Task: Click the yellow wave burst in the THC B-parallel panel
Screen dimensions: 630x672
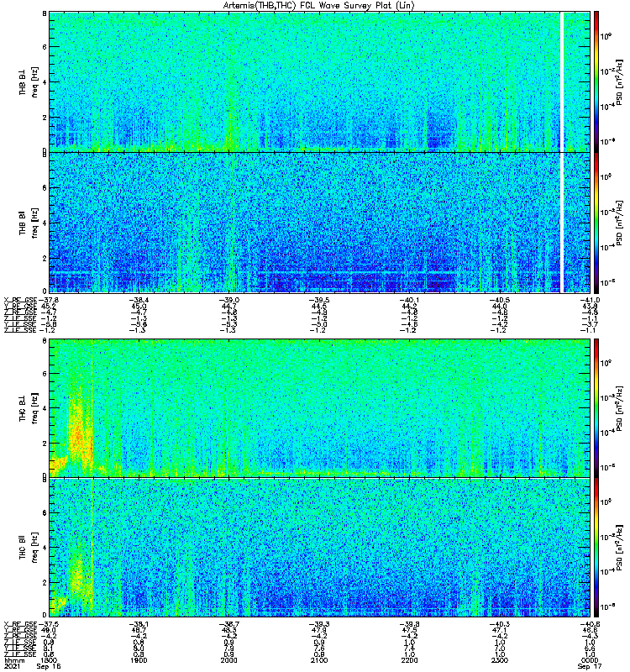Action: (x=78, y=576)
